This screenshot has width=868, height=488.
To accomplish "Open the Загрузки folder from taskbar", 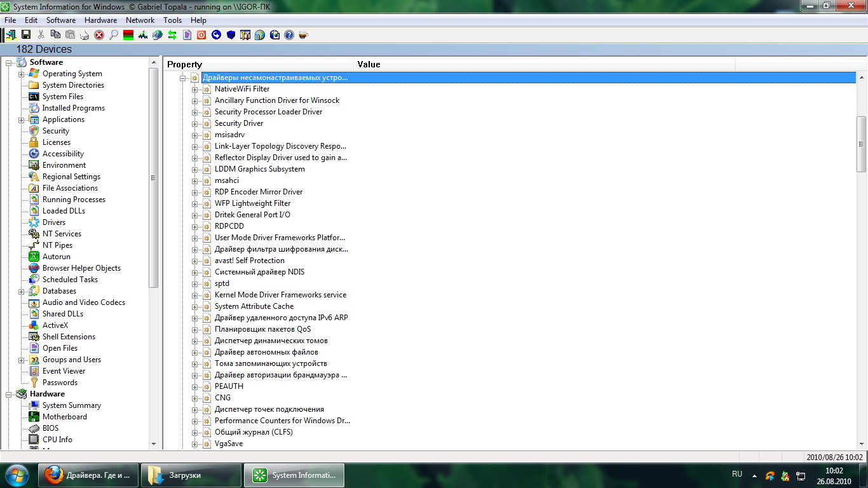I will 191,475.
